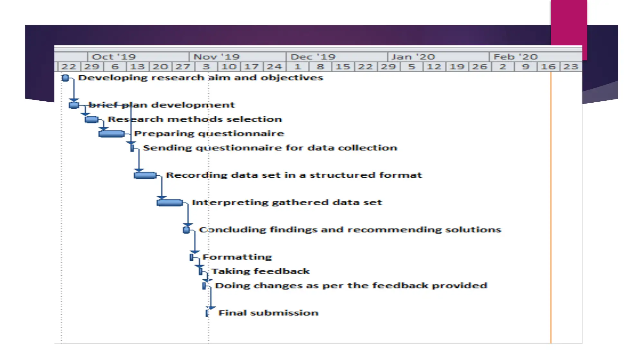Click the 'Final submission' task label
644x362 pixels.
(268, 313)
